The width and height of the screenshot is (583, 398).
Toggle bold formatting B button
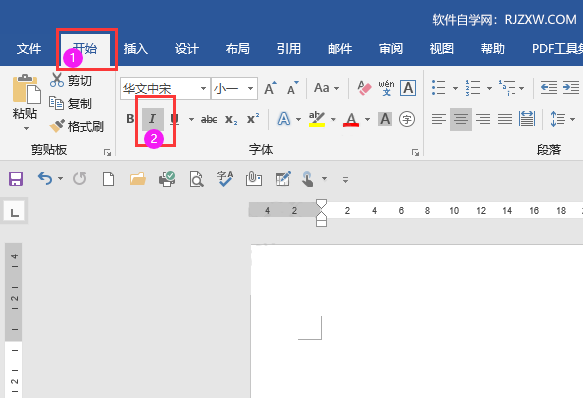130,119
